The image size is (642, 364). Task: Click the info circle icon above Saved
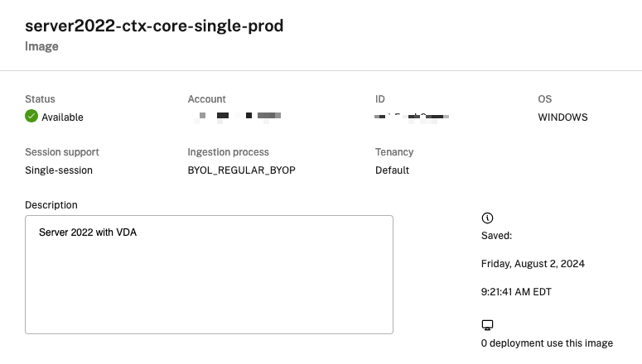[487, 218]
